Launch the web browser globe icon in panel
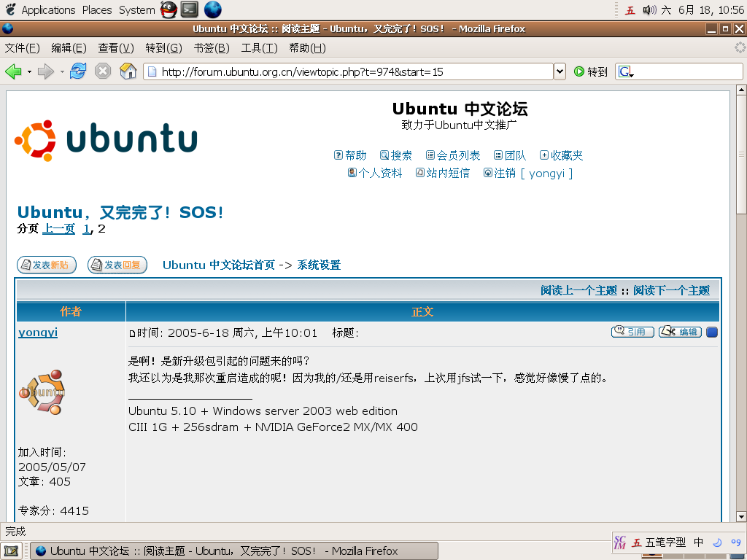 click(212, 9)
